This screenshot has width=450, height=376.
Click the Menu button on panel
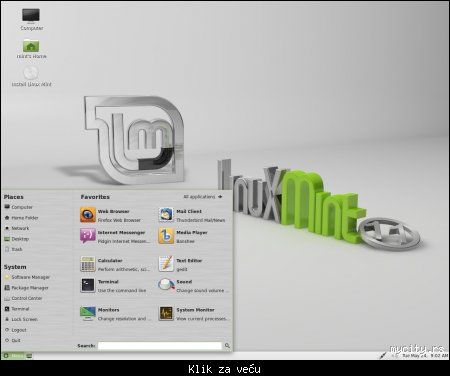[14, 356]
